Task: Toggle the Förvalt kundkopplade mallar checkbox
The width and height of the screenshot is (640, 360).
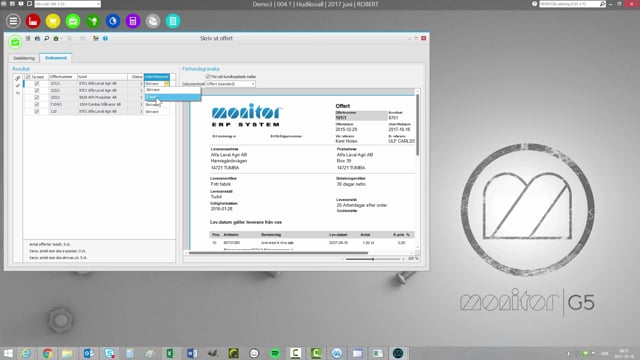Action: click(x=208, y=76)
